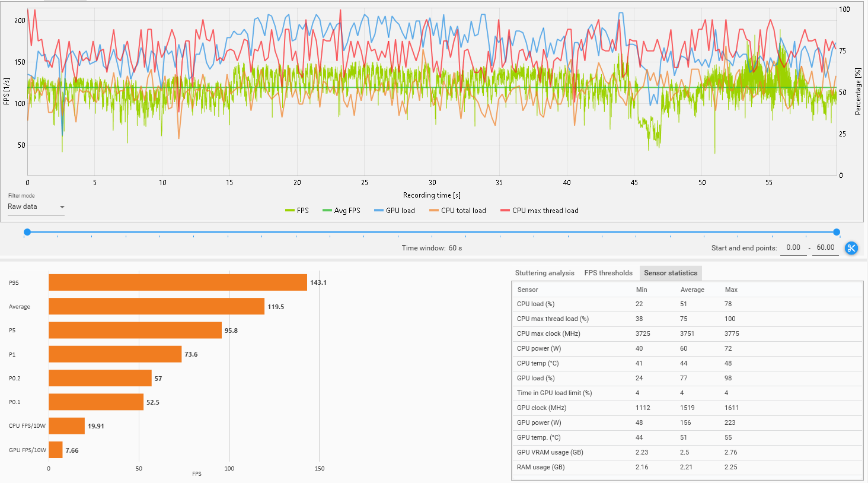Select the CPU load (%) row
868x483 pixels.
pyautogui.click(x=688, y=304)
